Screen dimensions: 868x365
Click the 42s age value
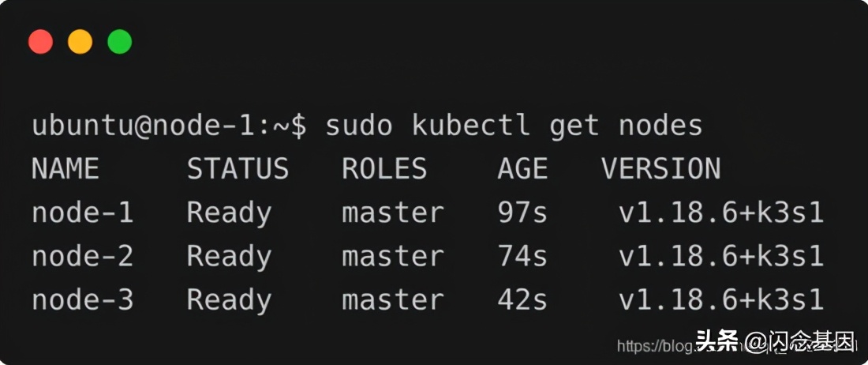pyautogui.click(x=522, y=299)
